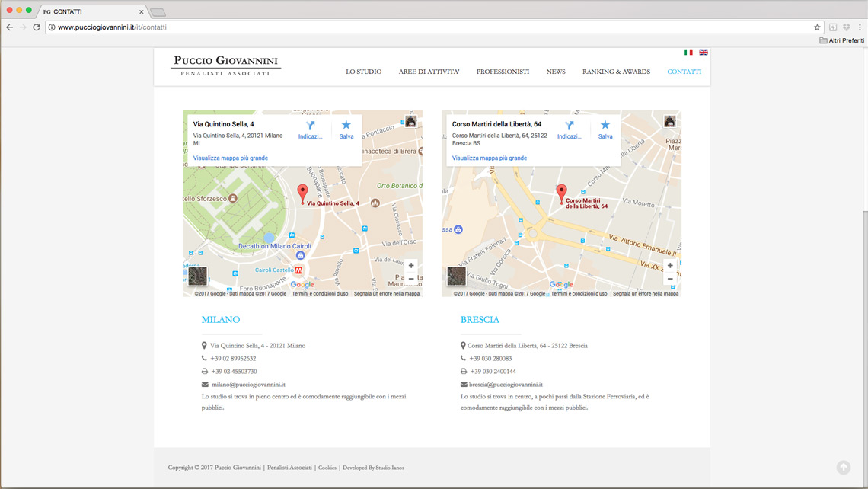Click Decathlon Milano Cairoli map label

coord(275,246)
